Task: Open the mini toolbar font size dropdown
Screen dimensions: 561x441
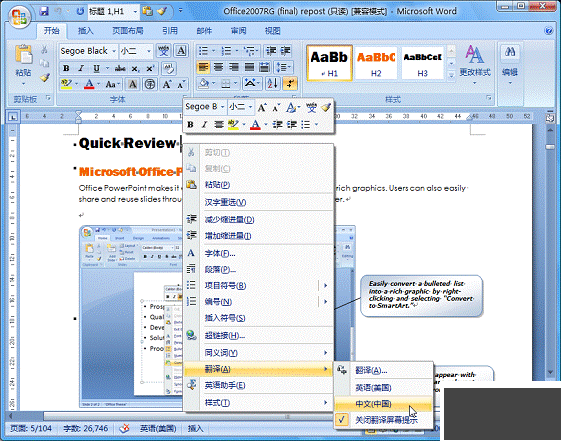Action: pos(250,107)
